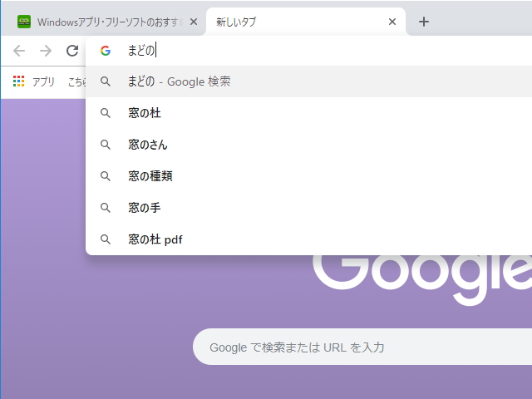
Task: Select the 窓のさん suggestion
Action: pos(308,145)
